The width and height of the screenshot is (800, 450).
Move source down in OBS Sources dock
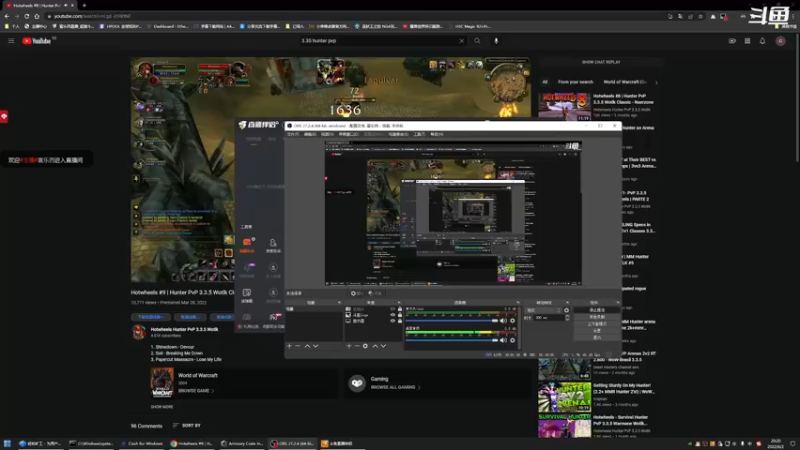(x=384, y=346)
